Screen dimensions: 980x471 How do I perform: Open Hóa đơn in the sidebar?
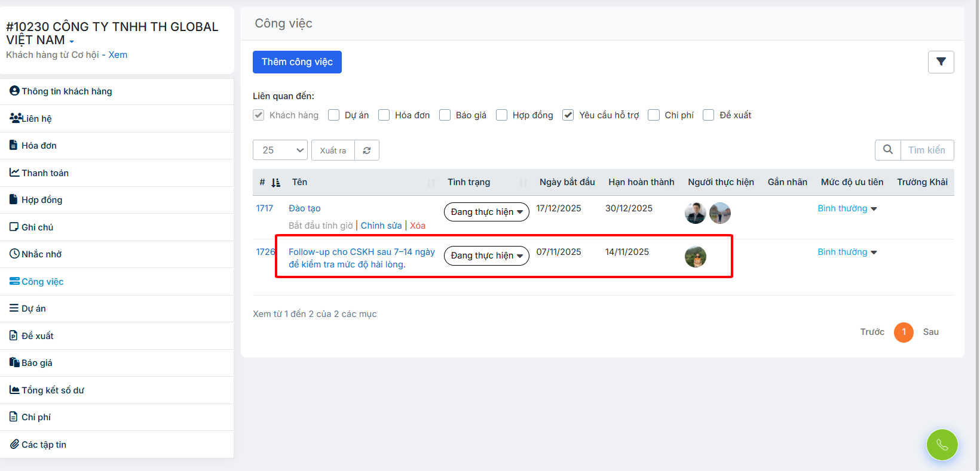[x=39, y=146]
